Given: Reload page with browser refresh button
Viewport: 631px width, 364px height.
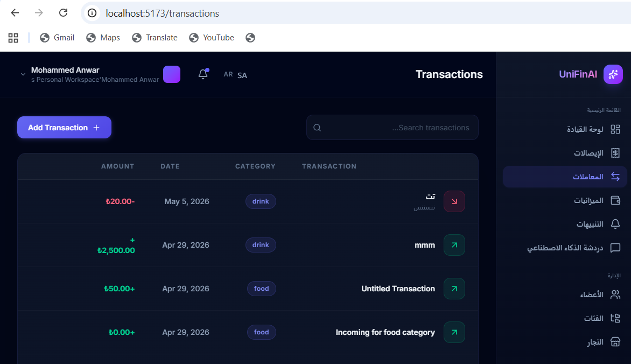Looking at the screenshot, I should [x=63, y=13].
